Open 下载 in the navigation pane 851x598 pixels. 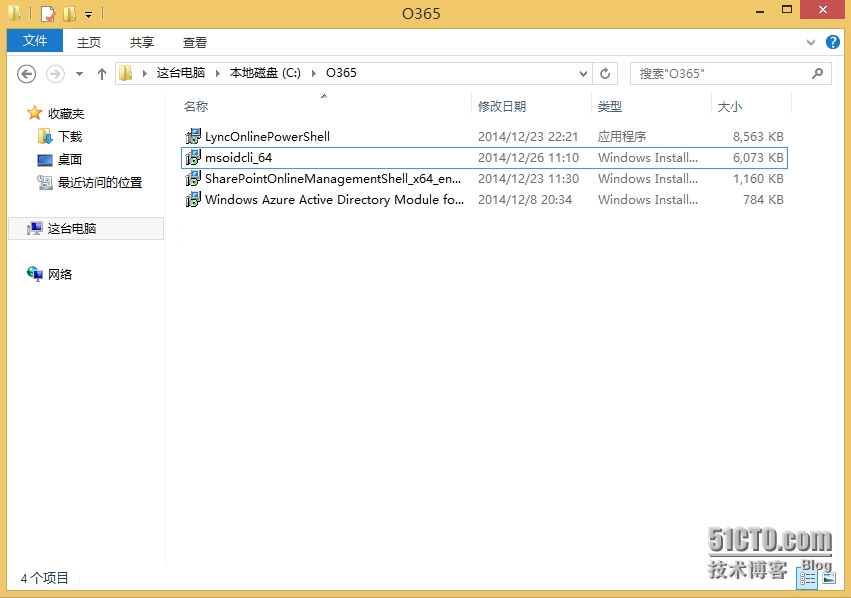click(70, 136)
